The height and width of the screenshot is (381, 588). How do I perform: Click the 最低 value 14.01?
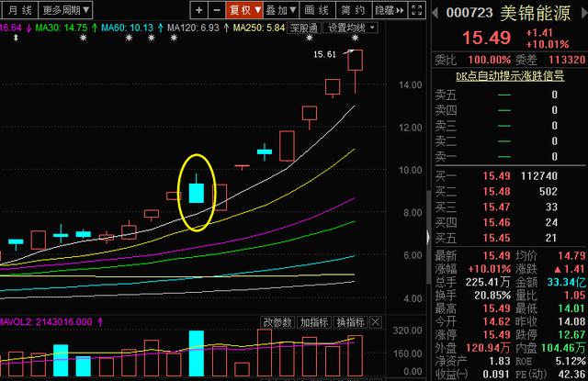click(571, 308)
